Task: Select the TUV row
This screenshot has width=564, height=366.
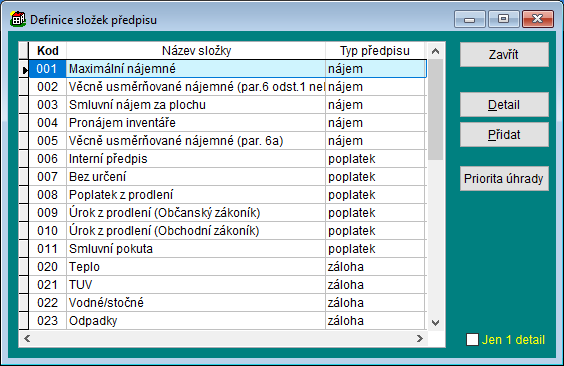Action: click(x=227, y=284)
